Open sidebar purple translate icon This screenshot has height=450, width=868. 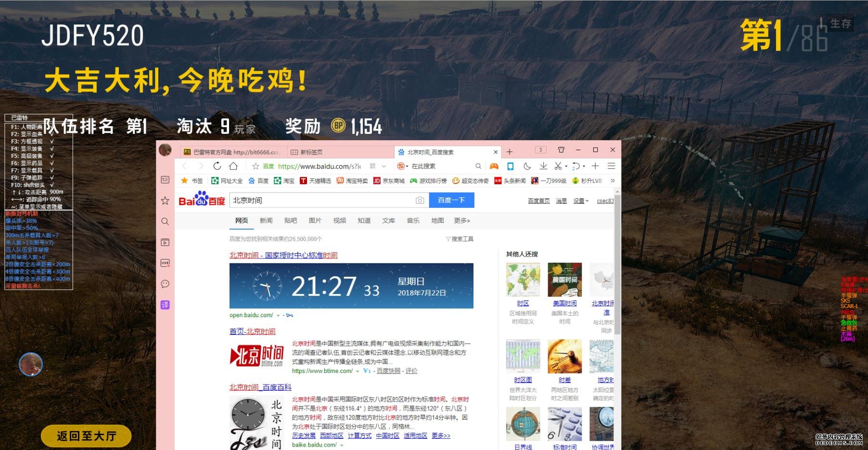click(x=165, y=305)
